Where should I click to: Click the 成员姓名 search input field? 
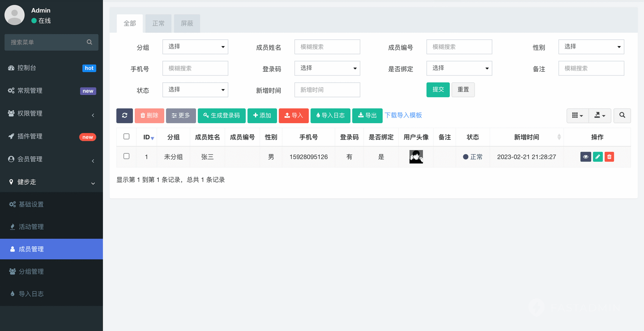point(327,47)
